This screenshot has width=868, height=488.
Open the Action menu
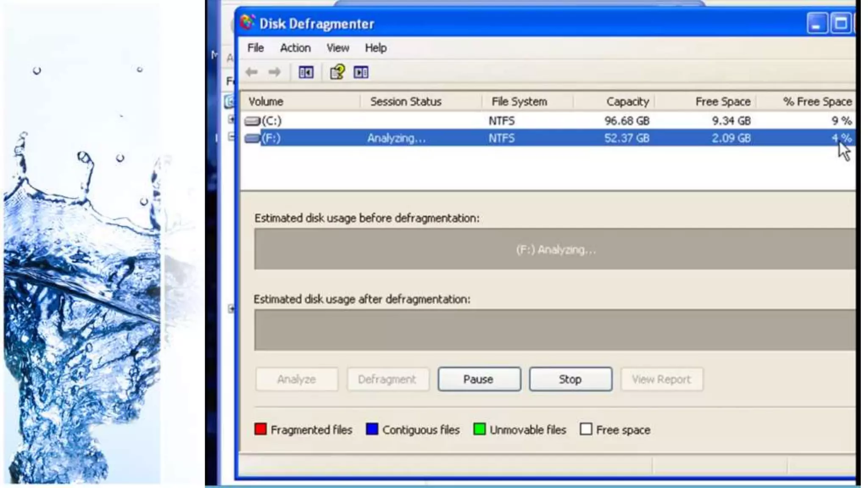pyautogui.click(x=295, y=48)
